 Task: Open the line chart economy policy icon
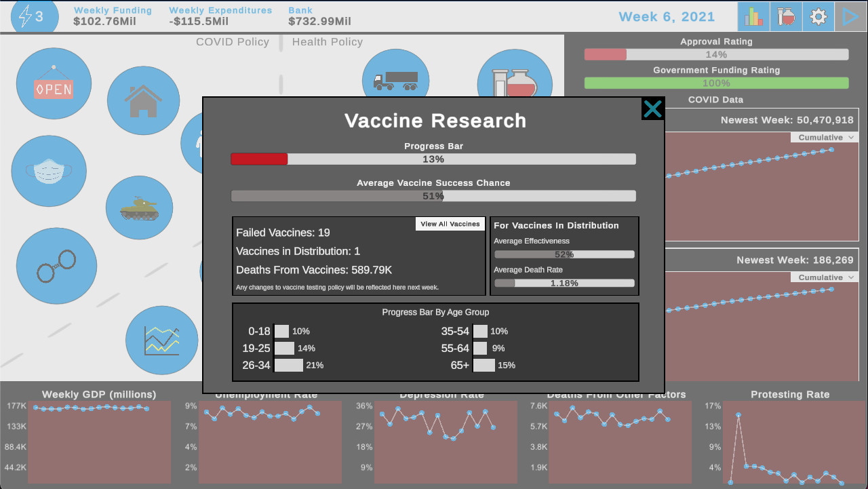[161, 340]
